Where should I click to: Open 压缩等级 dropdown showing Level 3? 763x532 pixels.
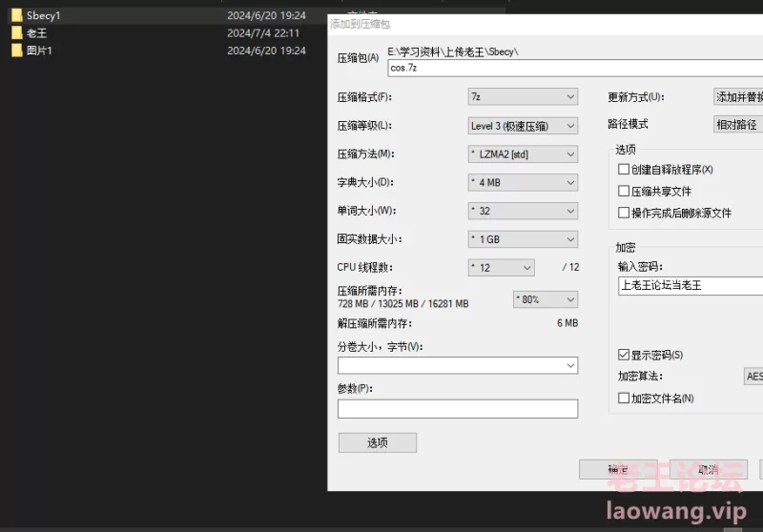click(523, 126)
